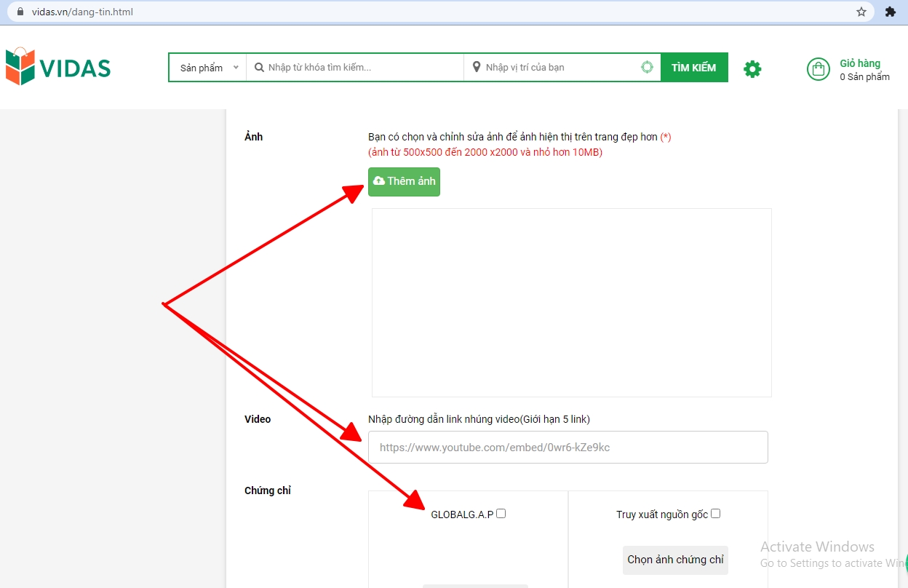908x588 pixels.
Task: Tick the Truy xuất nguồn gốc checkbox
Action: [x=715, y=514]
